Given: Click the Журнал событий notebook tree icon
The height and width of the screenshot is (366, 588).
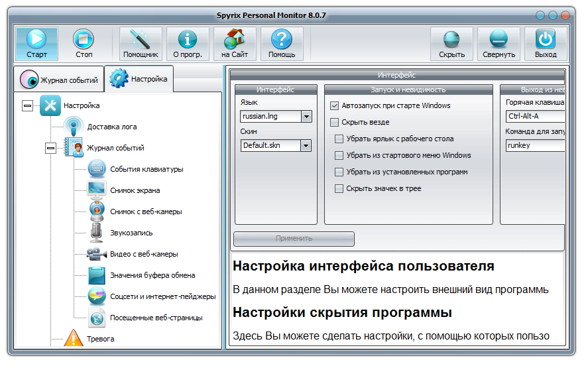Looking at the screenshot, I should tap(74, 147).
